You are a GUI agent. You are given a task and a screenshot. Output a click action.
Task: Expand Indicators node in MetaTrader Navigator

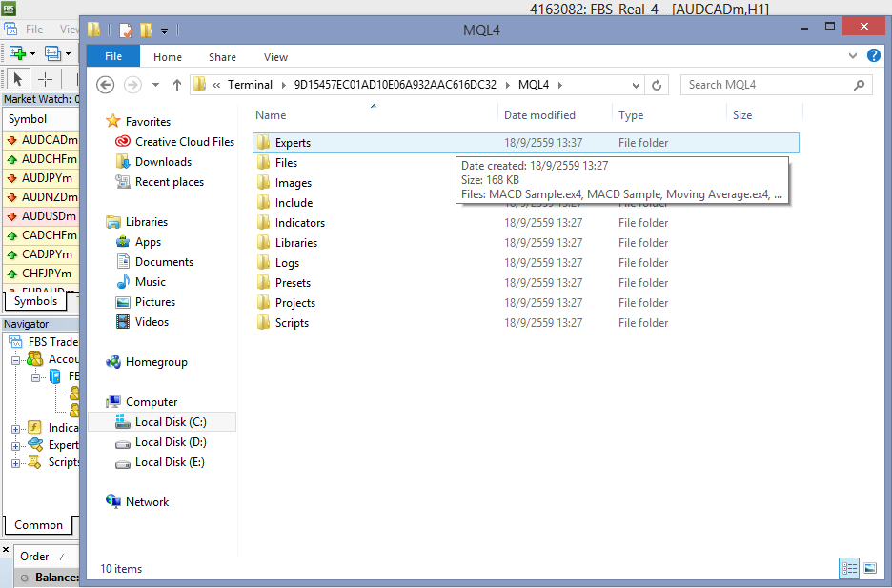pos(16,429)
